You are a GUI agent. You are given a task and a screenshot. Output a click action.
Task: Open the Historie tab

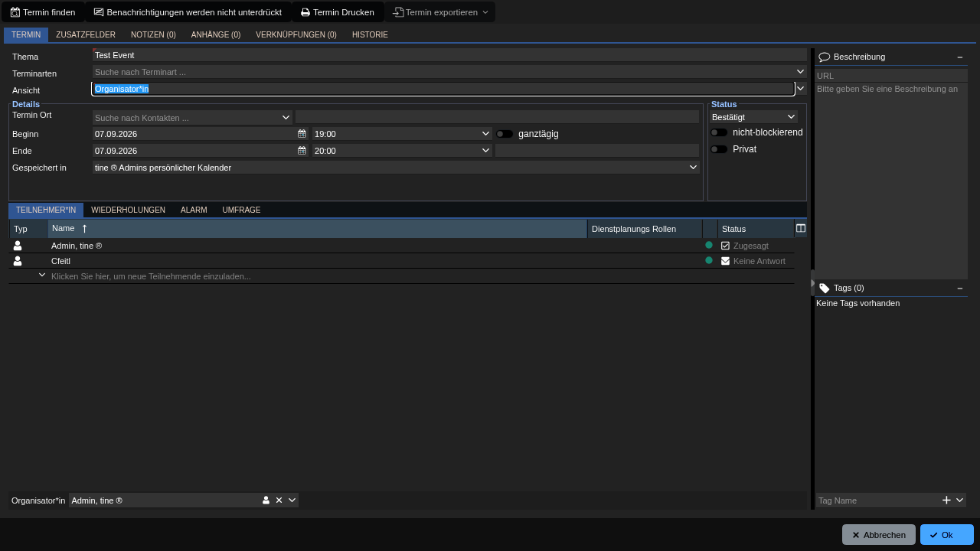(370, 34)
